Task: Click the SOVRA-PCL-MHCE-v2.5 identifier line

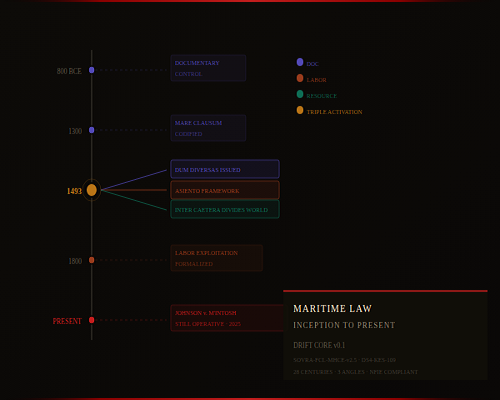Action: pos(344,360)
